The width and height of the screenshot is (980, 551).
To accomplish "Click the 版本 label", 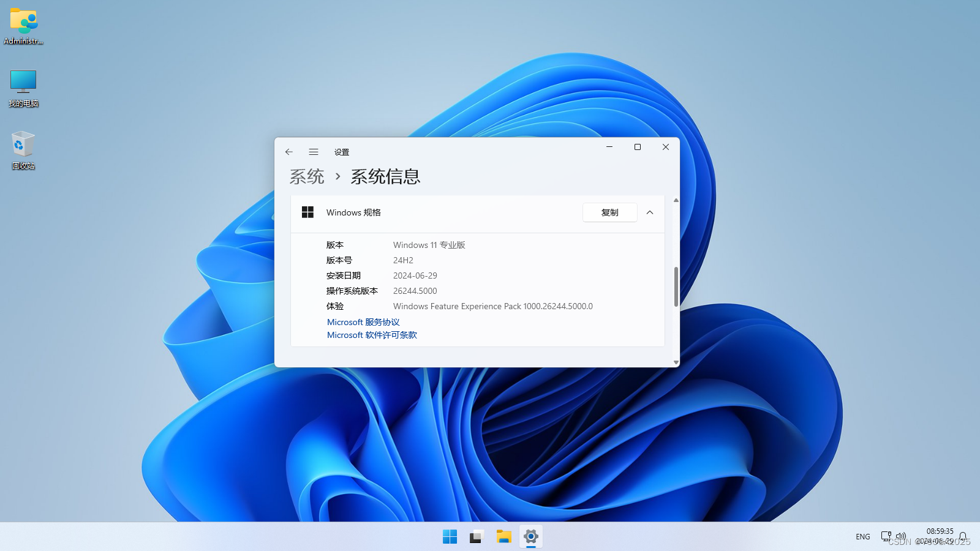I will (335, 245).
